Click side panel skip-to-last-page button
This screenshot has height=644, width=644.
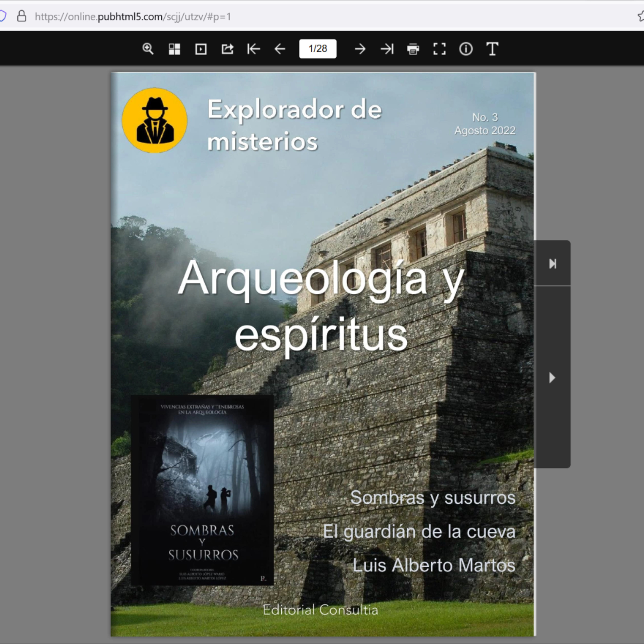tap(552, 264)
